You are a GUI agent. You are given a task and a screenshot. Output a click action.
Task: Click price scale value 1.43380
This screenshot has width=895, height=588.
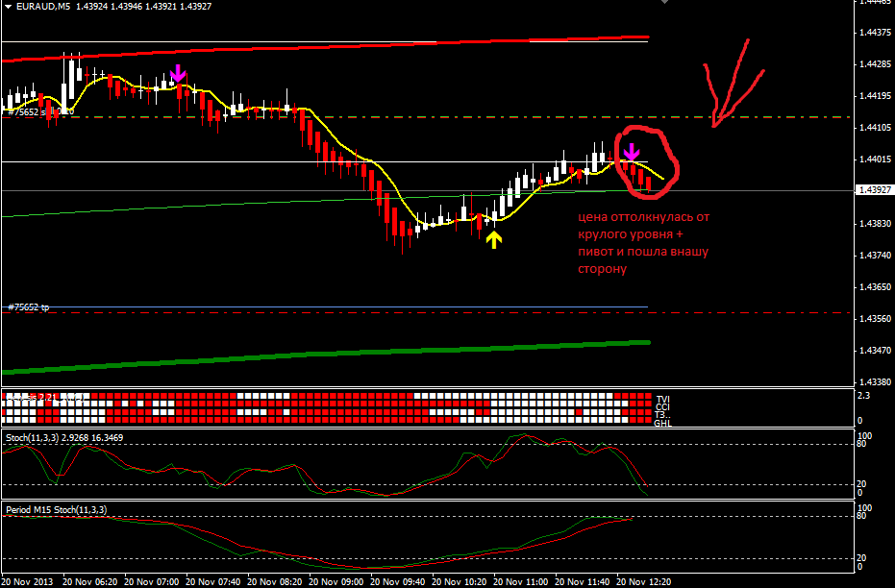[x=875, y=381]
